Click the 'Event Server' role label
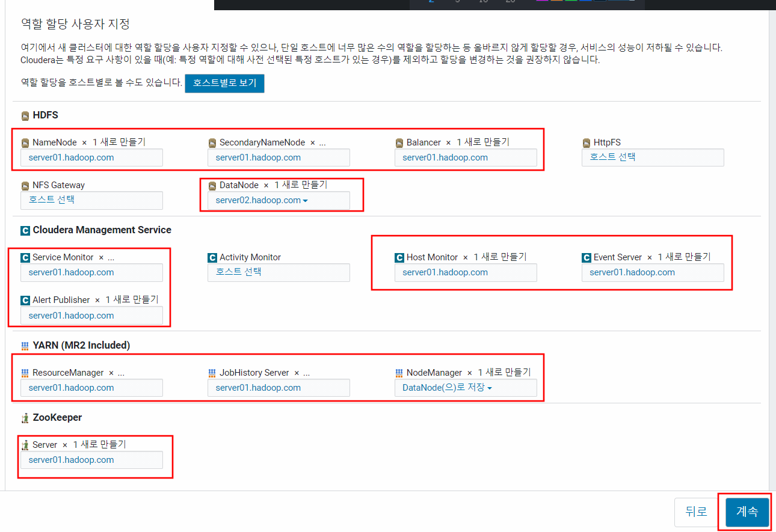 618,258
